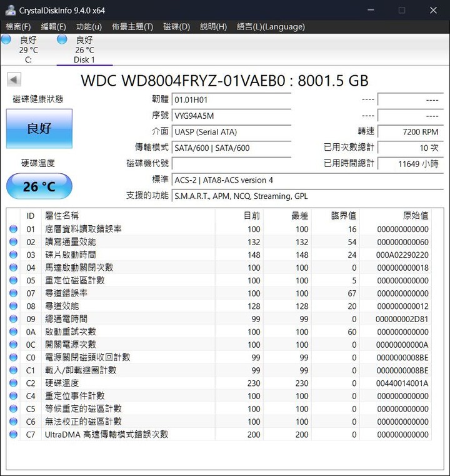Click status dot for attribute 08 尋道效能
The width and height of the screenshot is (450, 476).
(13, 306)
